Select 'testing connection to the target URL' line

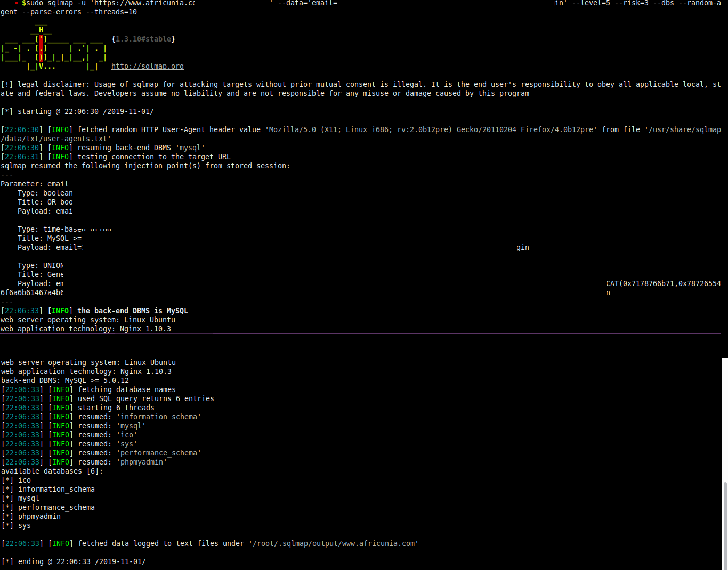pyautogui.click(x=116, y=157)
